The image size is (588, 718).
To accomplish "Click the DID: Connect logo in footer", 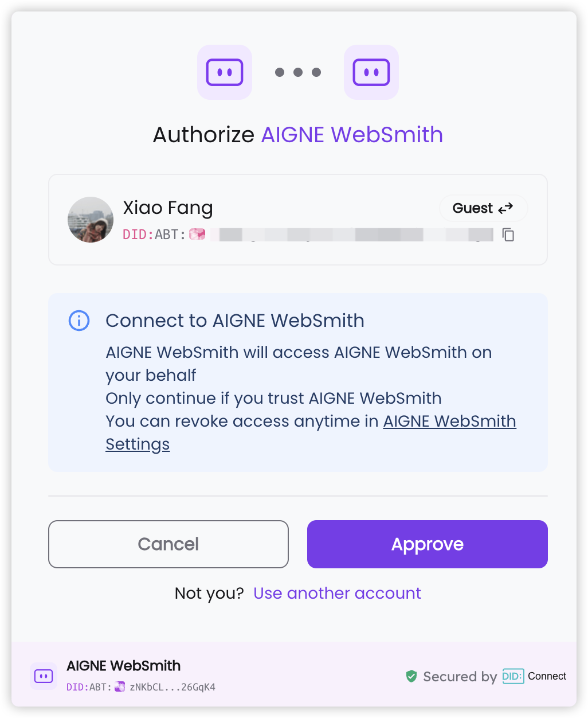I will pos(534,676).
